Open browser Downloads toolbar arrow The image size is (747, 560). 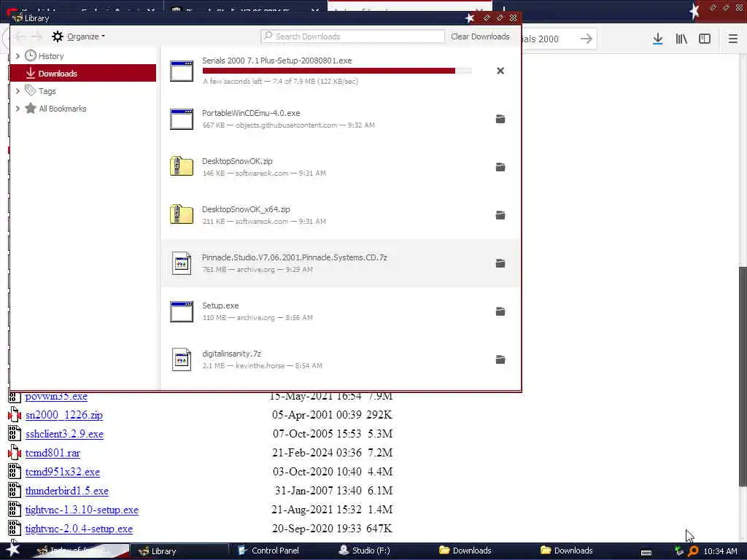coord(658,39)
